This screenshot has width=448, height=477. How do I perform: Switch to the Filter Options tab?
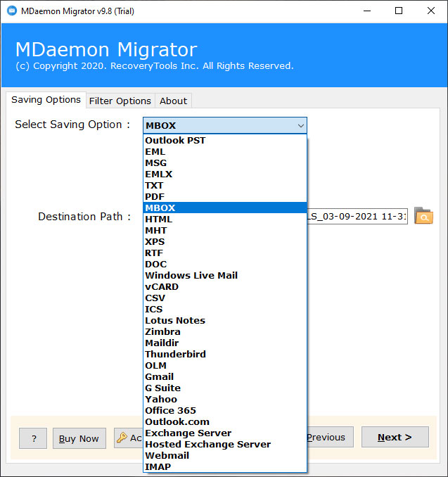(x=120, y=101)
